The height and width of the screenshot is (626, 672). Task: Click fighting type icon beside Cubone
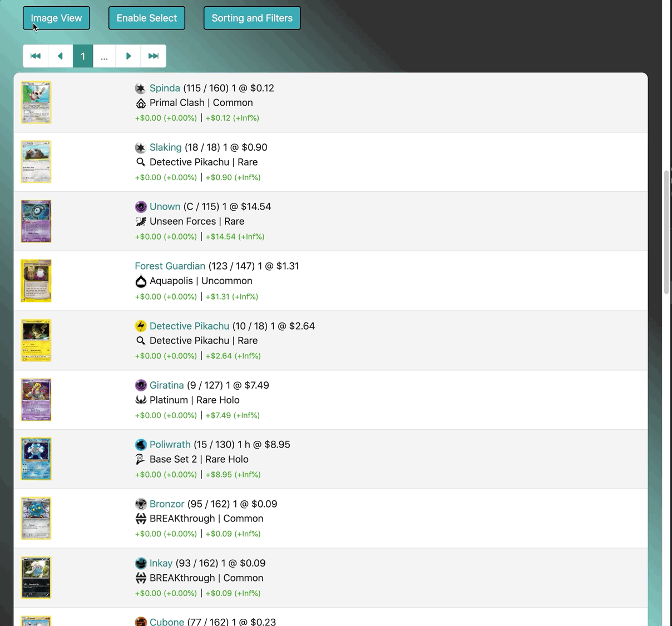(x=141, y=622)
